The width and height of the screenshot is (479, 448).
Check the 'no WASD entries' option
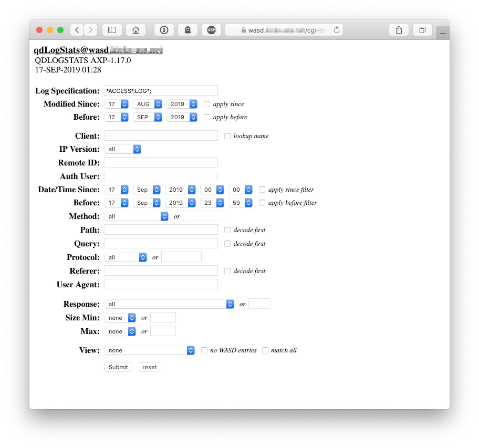point(204,350)
